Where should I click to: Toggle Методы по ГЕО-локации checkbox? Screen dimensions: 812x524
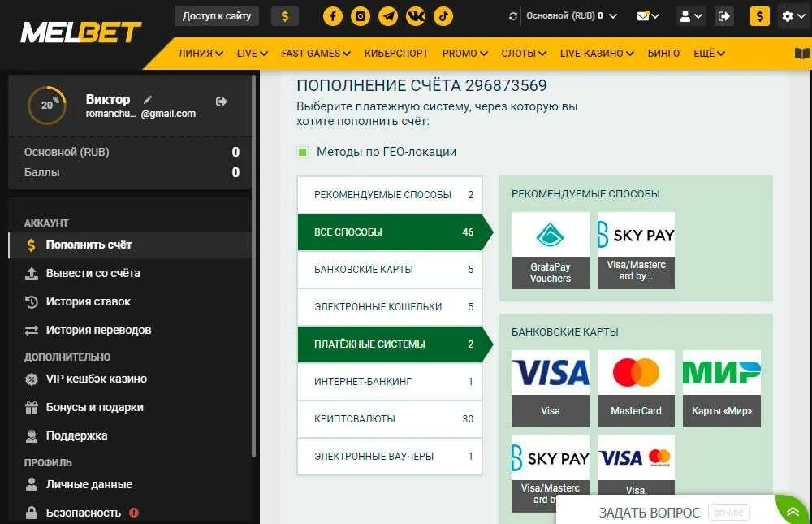303,152
